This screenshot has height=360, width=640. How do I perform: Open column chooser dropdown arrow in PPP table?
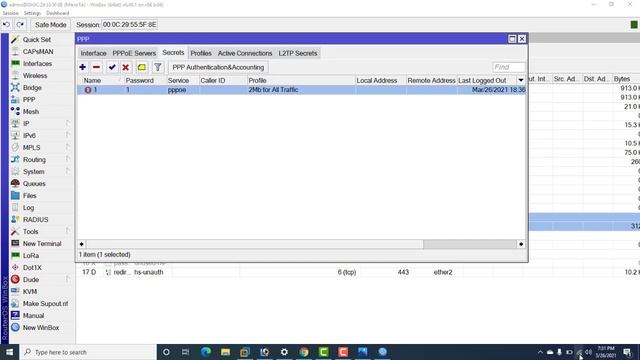[521, 80]
